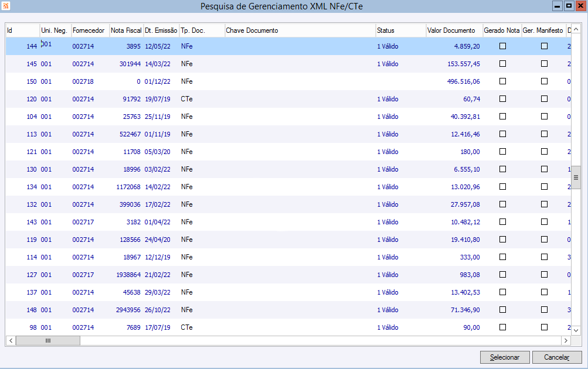Screen dimensions: 588x369
Task: Check Ger. Manifesto for row Id 144
Action: [x=544, y=46]
